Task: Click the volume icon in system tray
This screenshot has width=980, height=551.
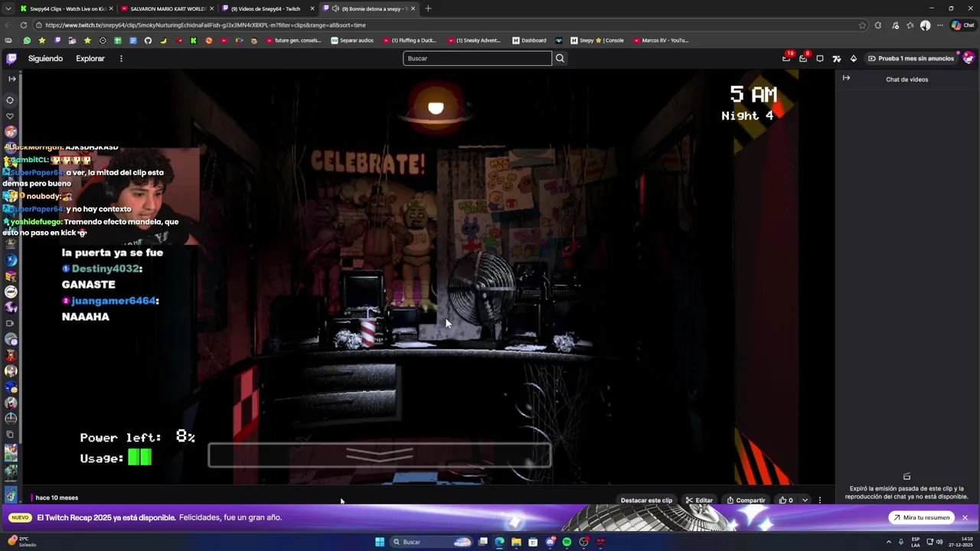Action: point(939,542)
